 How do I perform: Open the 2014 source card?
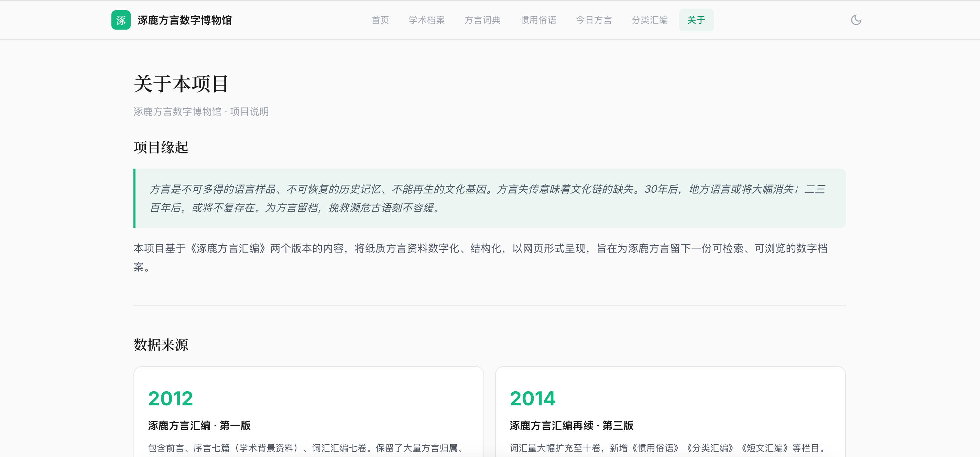click(x=670, y=412)
